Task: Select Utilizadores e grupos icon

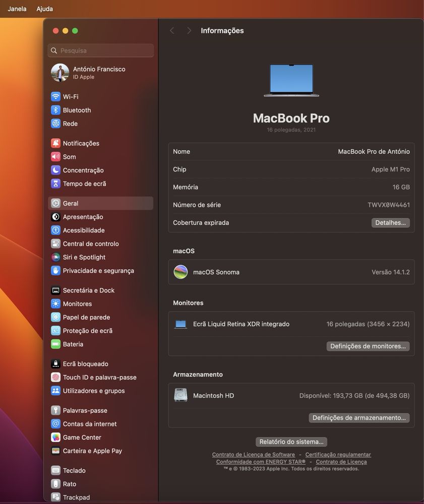Action: [55, 391]
